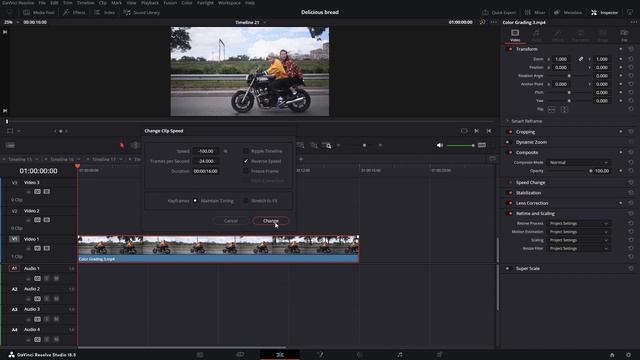Adjust the Rotation Angle slider handle
This screenshot has height=360, width=640.
pyautogui.click(x=569, y=76)
